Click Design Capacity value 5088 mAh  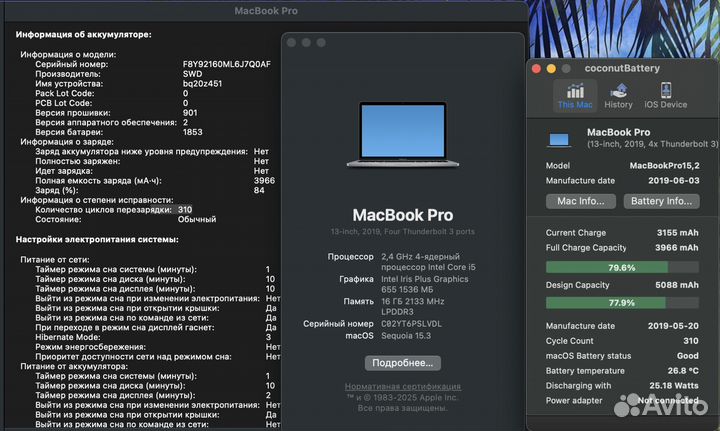coord(676,285)
